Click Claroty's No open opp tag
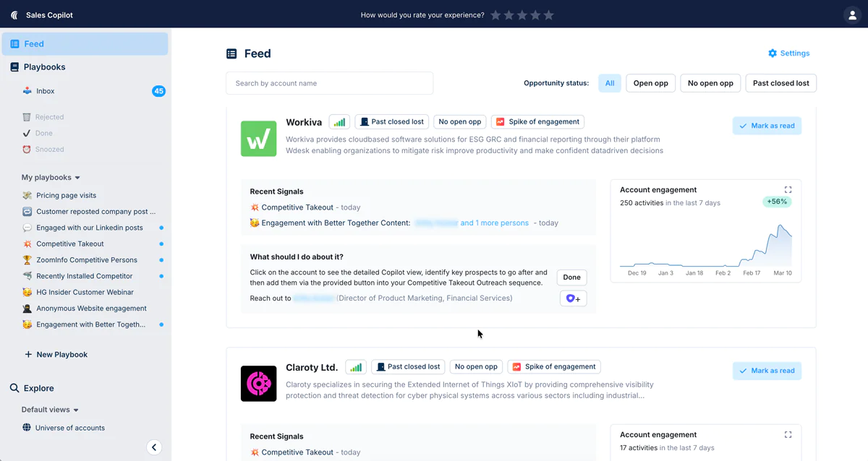The width and height of the screenshot is (868, 461). [x=476, y=367]
